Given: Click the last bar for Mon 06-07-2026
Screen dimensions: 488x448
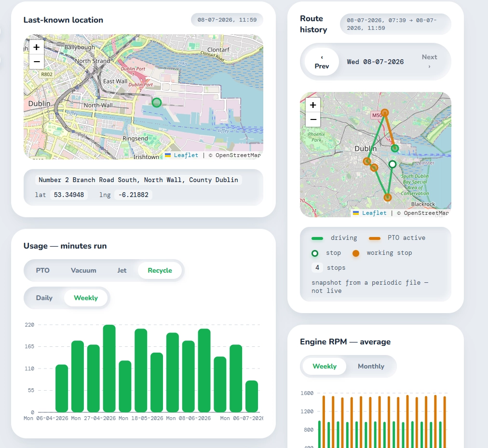Looking at the screenshot, I should [x=251, y=396].
